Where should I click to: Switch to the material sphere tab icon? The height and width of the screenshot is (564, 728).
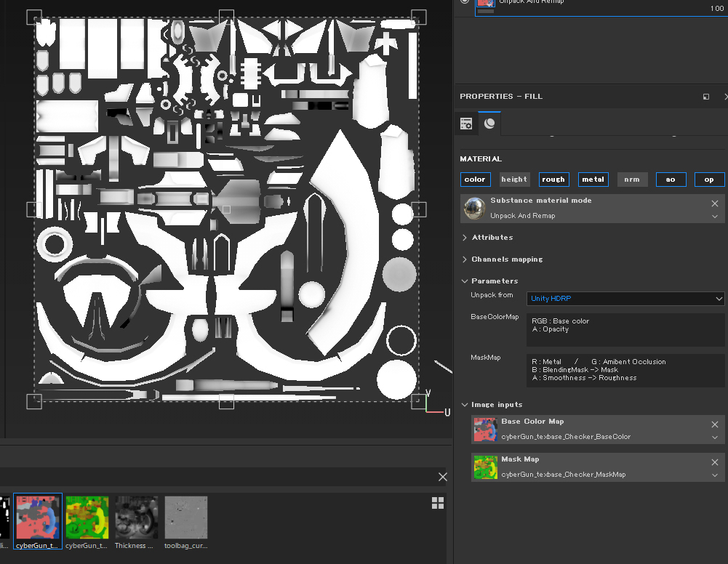pos(489,124)
